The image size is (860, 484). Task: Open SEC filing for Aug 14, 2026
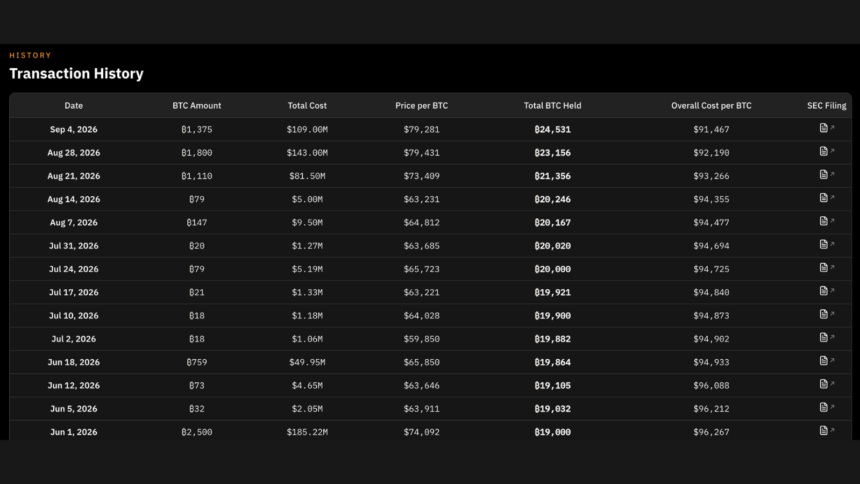click(827, 198)
